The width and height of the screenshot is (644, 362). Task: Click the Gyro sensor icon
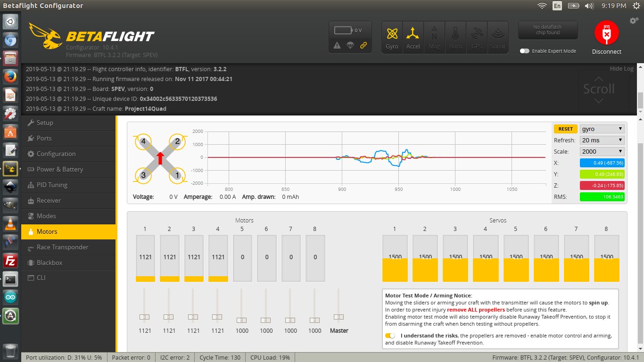pos(392,37)
